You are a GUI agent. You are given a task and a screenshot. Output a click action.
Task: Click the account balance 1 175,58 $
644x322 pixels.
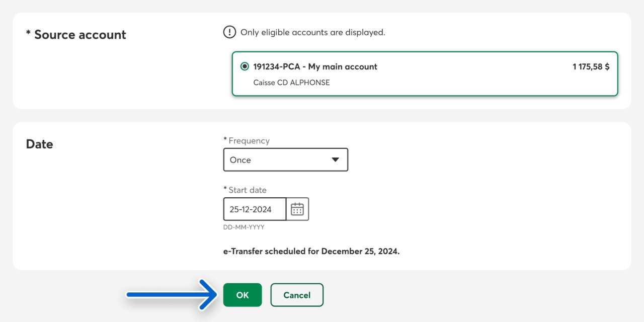591,66
